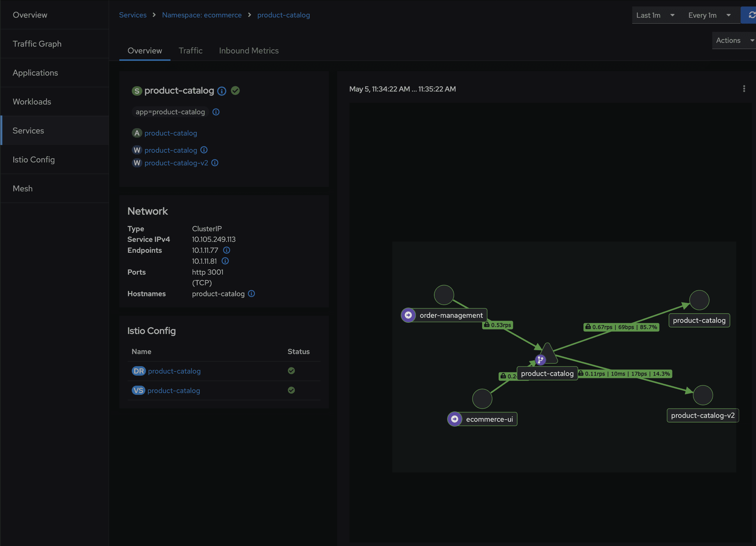
Task: Open the DR product-catalog config link
Action: [x=174, y=371]
